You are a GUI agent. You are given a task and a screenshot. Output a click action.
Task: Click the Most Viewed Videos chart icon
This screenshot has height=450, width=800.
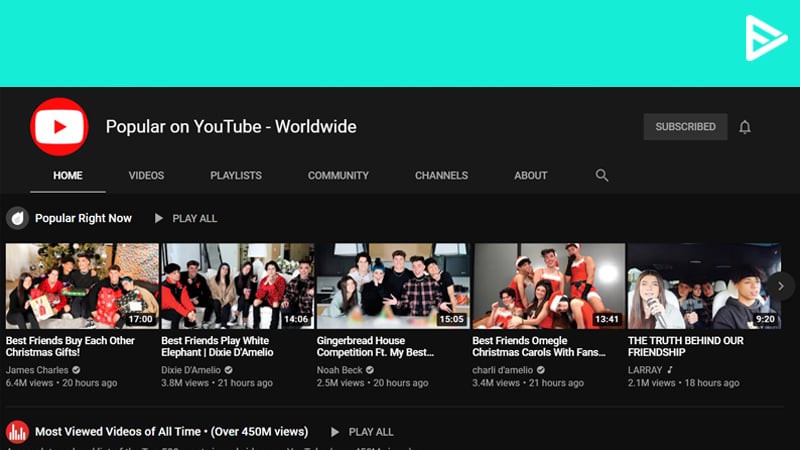(x=17, y=432)
